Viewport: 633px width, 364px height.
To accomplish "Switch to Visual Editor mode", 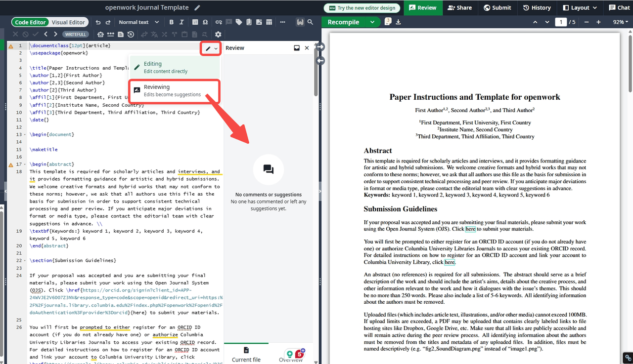I will (x=68, y=22).
